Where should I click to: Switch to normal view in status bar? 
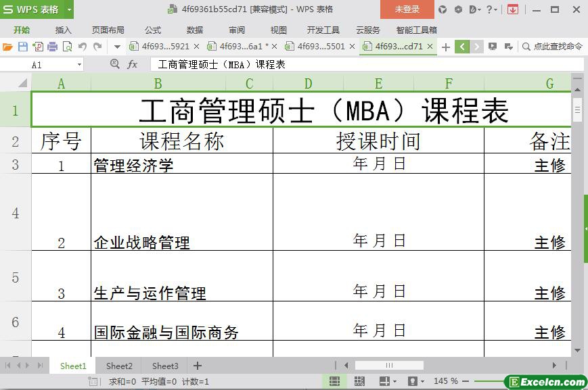pyautogui.click(x=334, y=381)
